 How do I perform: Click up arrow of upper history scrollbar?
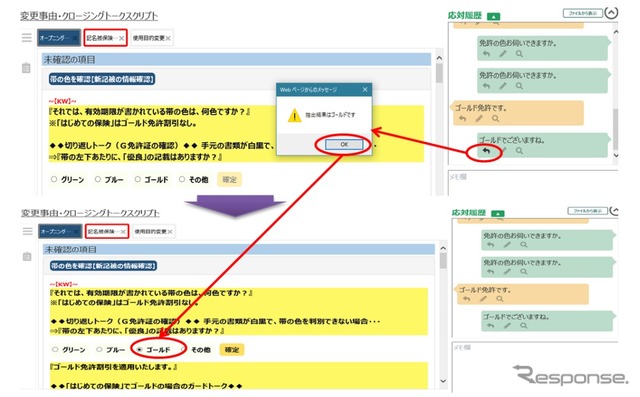[616, 31]
